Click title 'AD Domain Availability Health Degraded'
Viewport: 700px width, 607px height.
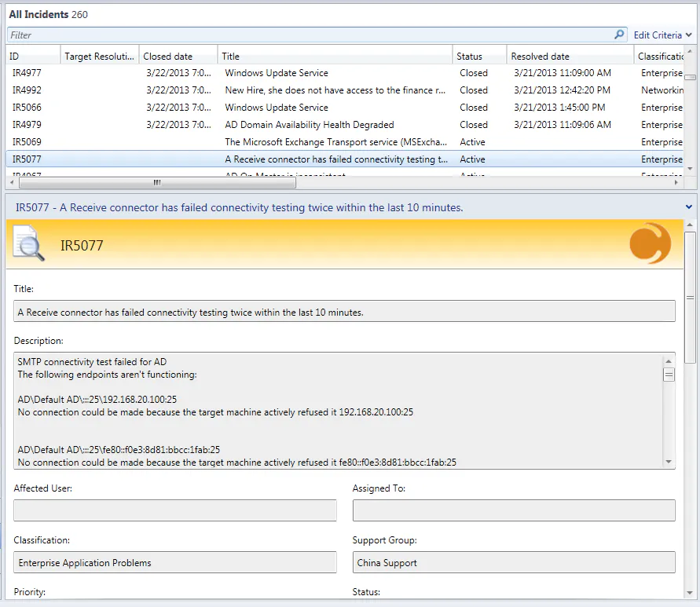(310, 125)
